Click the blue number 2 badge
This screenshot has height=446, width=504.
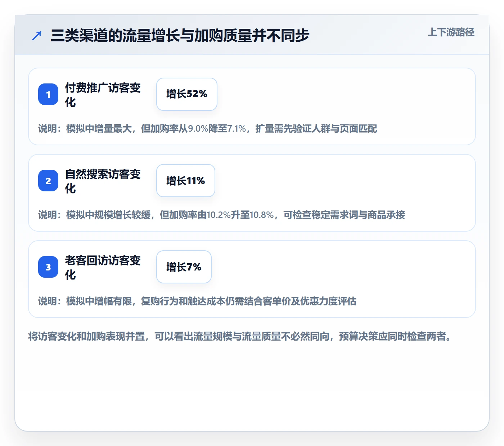[48, 181]
